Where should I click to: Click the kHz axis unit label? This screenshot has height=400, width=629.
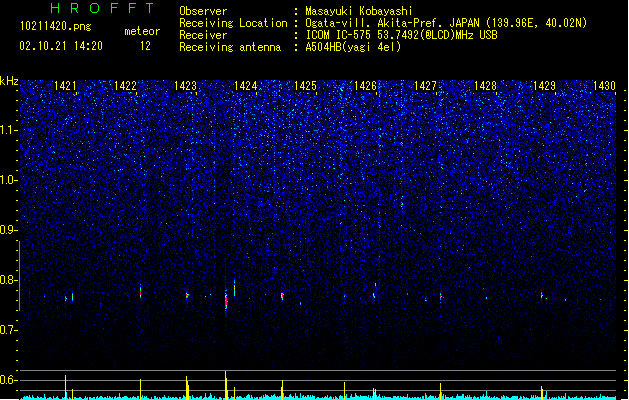click(x=9, y=81)
